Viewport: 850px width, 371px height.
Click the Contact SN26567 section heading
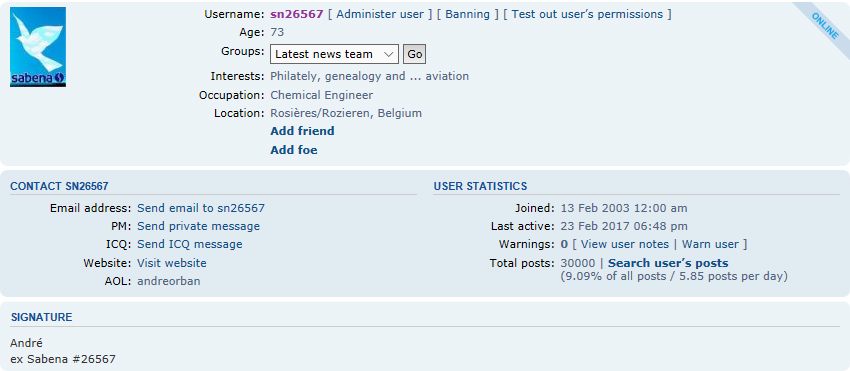coord(60,186)
